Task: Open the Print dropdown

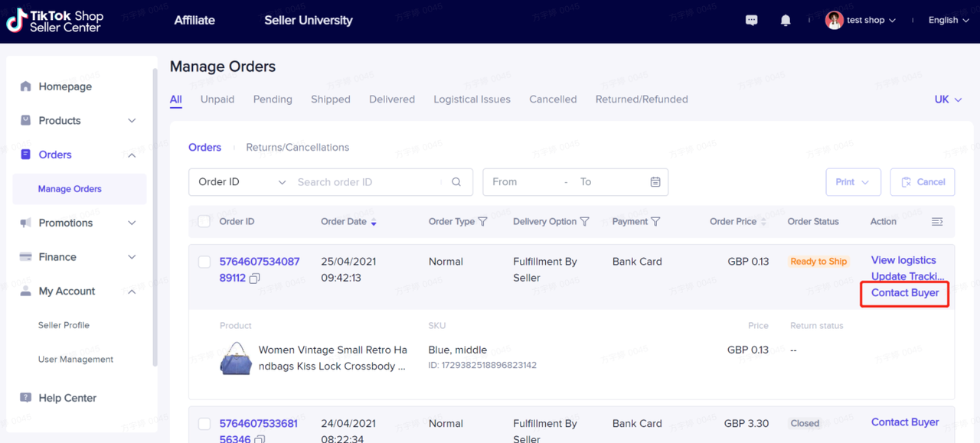Action: (853, 182)
